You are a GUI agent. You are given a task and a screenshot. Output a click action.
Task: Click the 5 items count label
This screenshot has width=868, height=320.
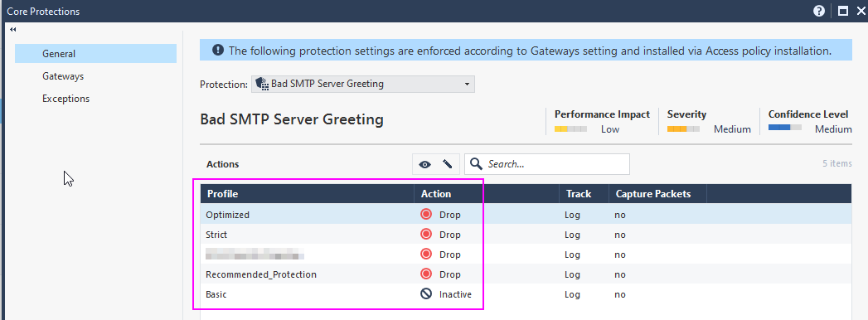tap(837, 164)
